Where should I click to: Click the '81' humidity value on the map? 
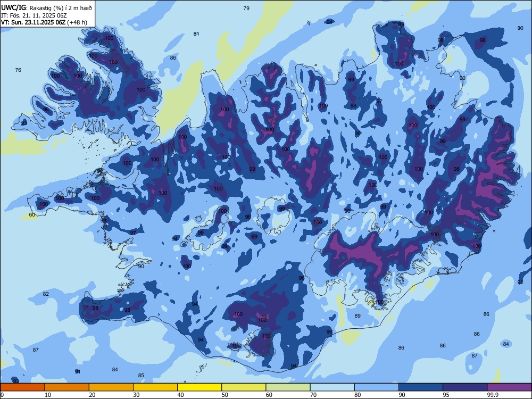(196, 34)
